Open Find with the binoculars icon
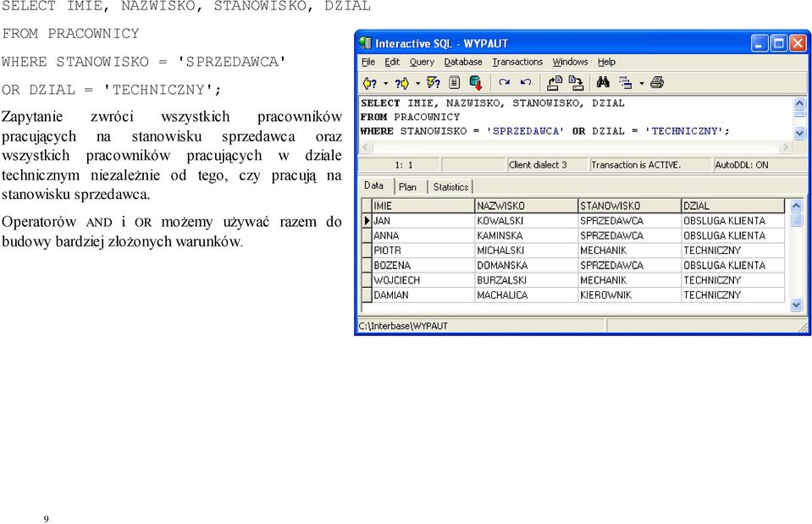Image resolution: width=812 pixels, height=524 pixels. pyautogui.click(x=603, y=82)
